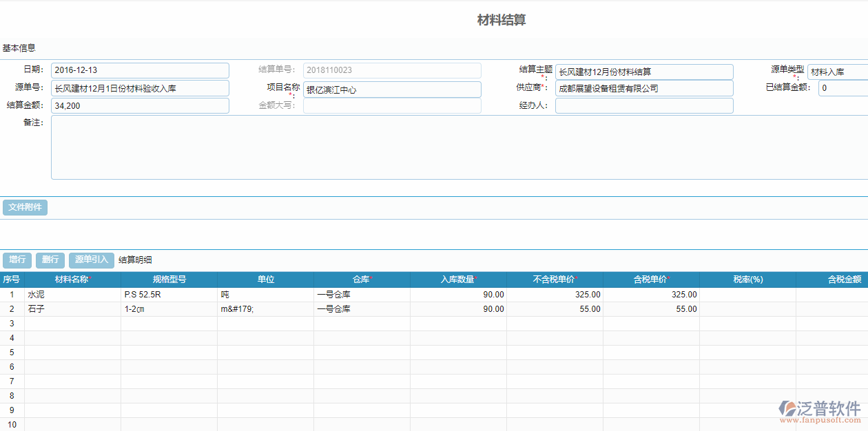Click the 泛普软件 logo
The width and height of the screenshot is (868, 431).
820,411
